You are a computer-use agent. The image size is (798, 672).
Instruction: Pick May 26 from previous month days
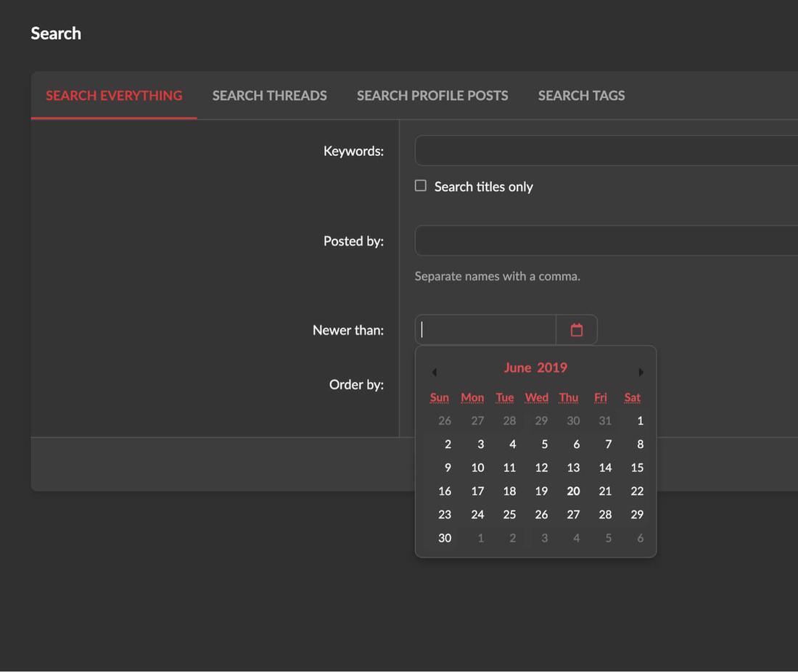[445, 420]
